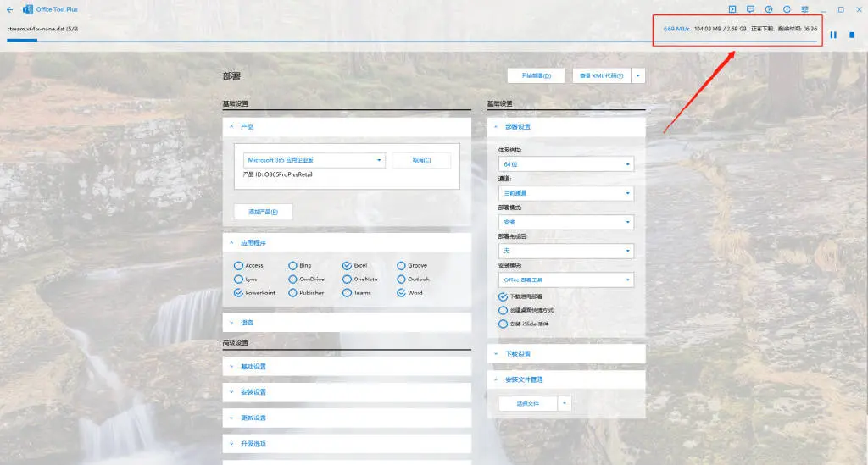The height and width of the screenshot is (465, 868).
Task: Open the Microsoft 365 product dropdown
Action: tap(314, 160)
